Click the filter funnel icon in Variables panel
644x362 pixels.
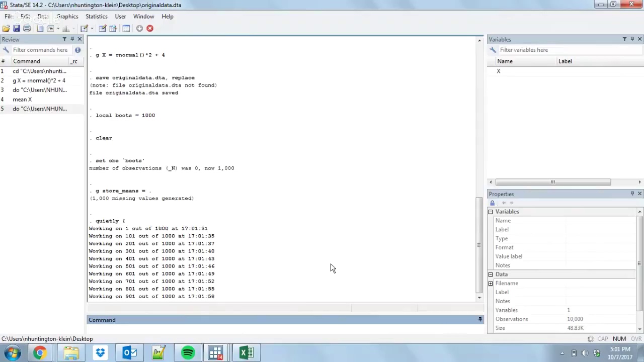(x=624, y=39)
